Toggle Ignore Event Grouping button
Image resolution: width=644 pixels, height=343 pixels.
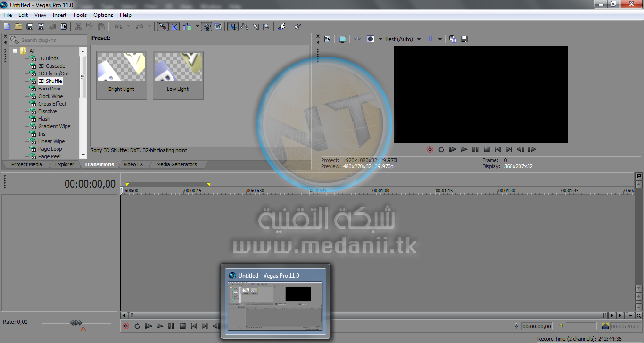tap(218, 26)
